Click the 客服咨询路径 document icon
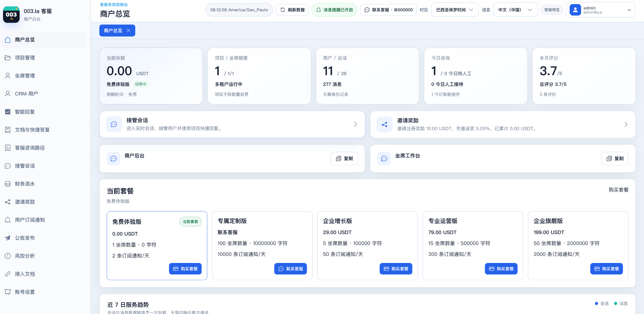The width and height of the screenshot is (644, 314). (x=8, y=148)
